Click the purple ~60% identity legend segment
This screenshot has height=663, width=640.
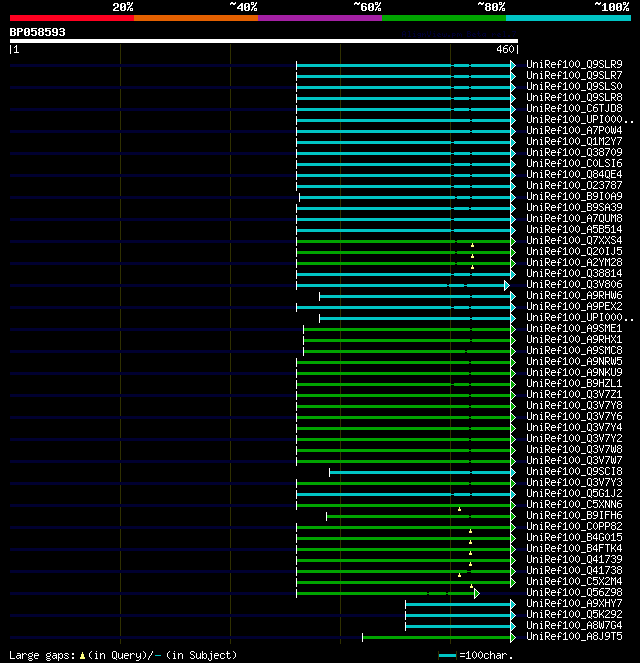(320, 18)
